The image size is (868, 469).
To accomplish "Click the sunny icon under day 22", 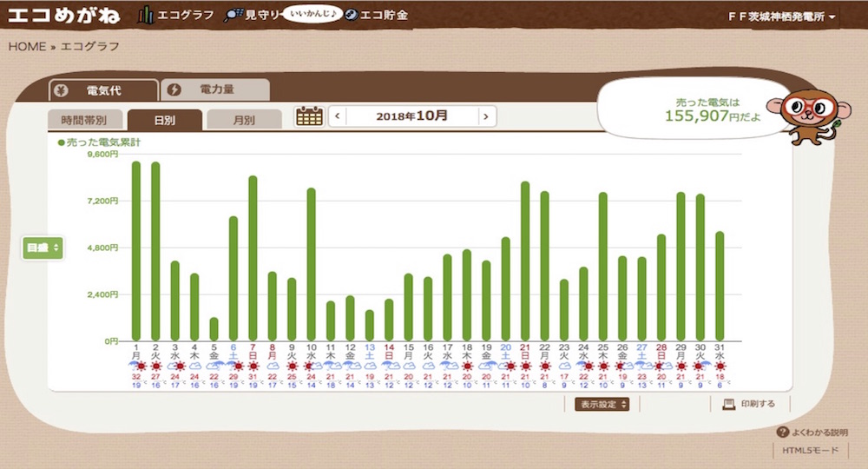I will click(545, 366).
